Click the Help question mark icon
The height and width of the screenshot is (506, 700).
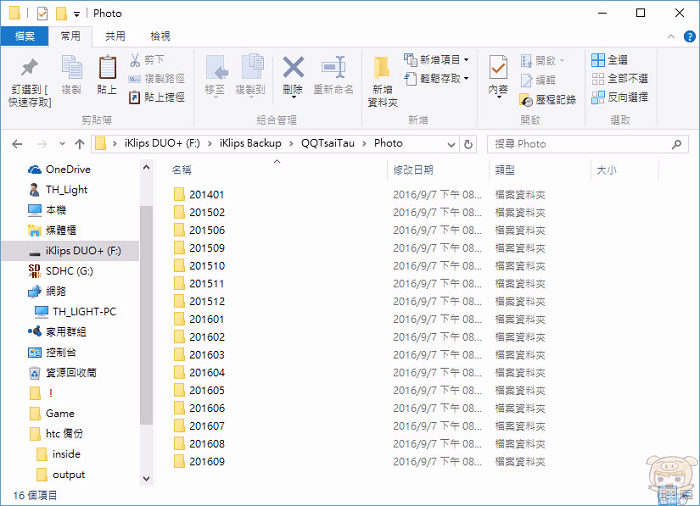pyautogui.click(x=689, y=36)
